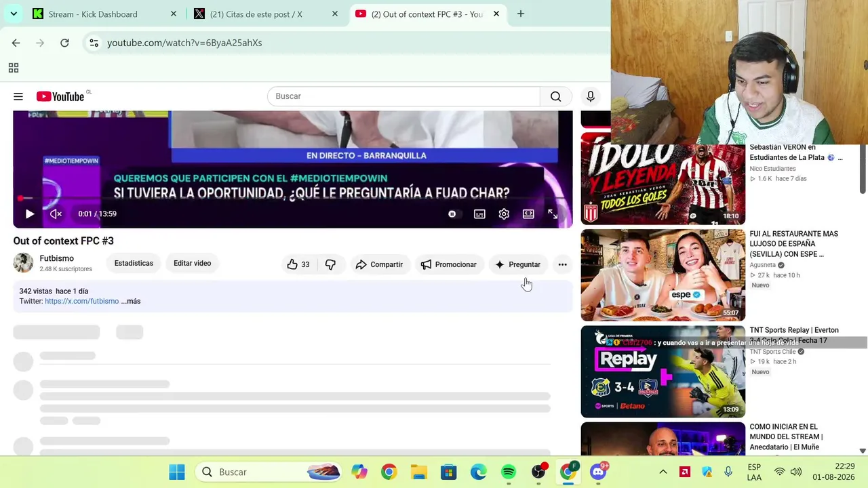Unmute the video player volume
The width and height of the screenshot is (868, 488).
pos(56,214)
